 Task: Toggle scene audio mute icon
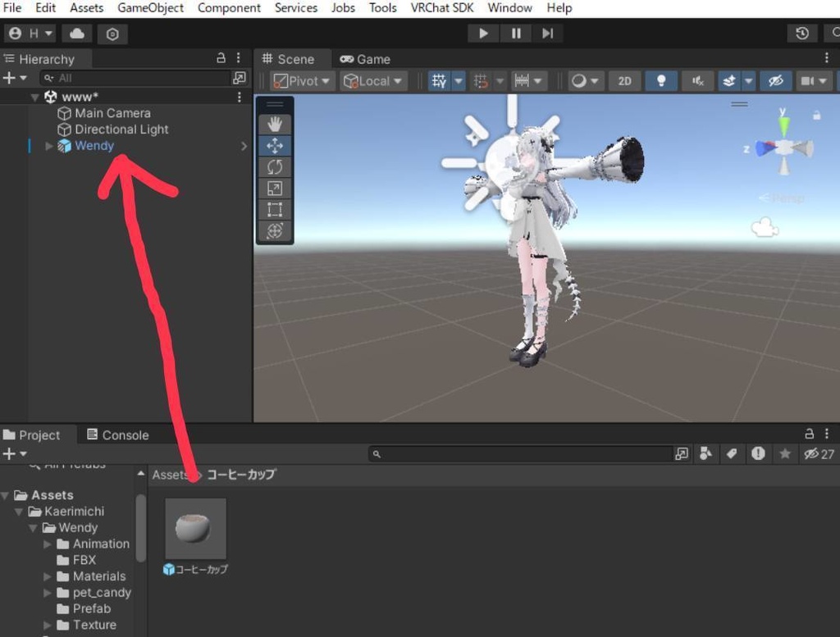[x=697, y=81]
